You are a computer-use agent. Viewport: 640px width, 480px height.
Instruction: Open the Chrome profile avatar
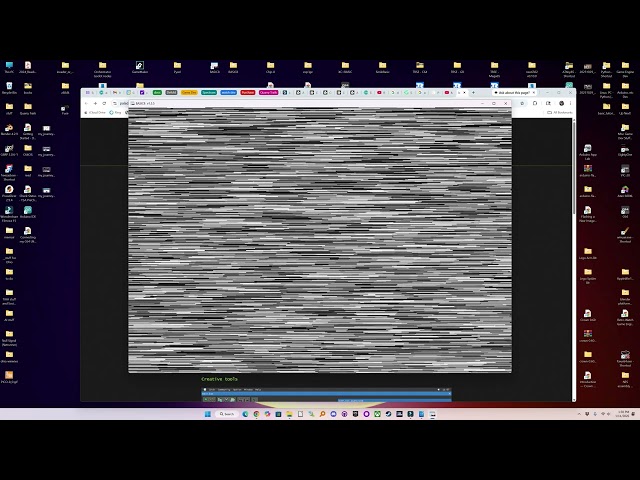pyautogui.click(x=561, y=103)
